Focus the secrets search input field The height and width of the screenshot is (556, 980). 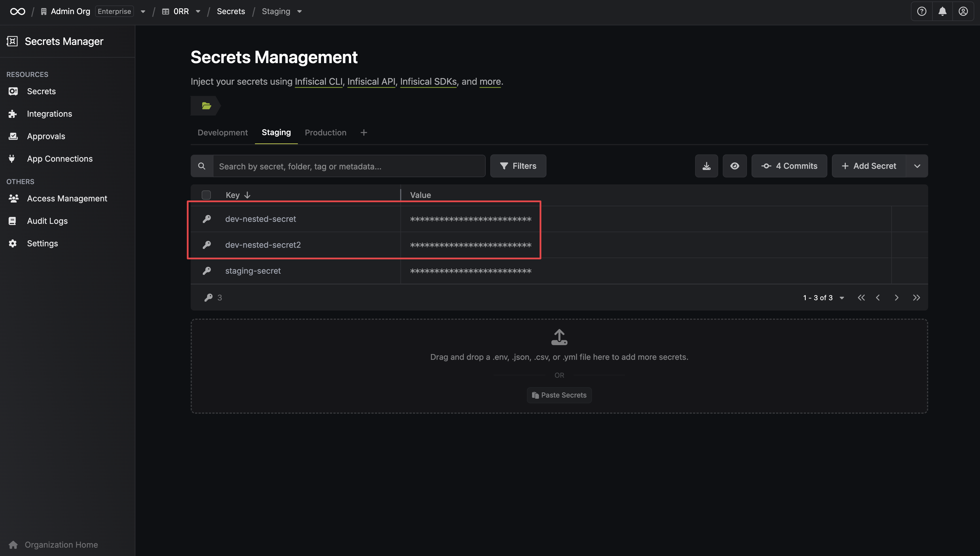[x=349, y=166]
